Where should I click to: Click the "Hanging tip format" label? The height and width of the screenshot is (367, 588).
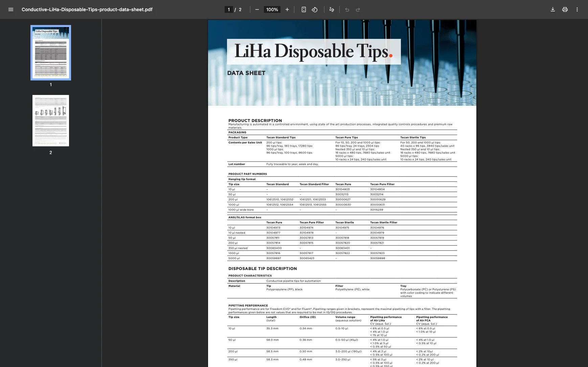tap(242, 179)
